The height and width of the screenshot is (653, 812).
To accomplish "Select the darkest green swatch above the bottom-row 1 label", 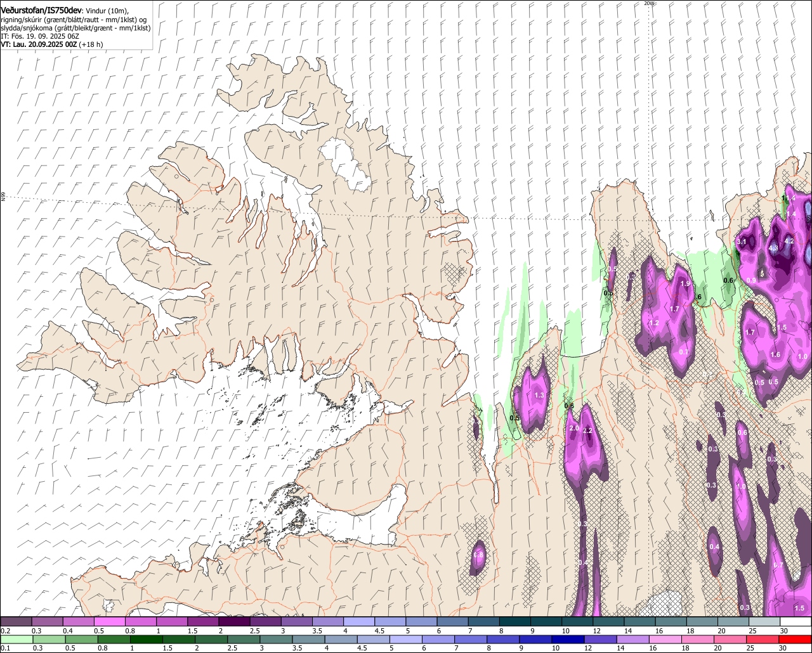I will coord(147,640).
